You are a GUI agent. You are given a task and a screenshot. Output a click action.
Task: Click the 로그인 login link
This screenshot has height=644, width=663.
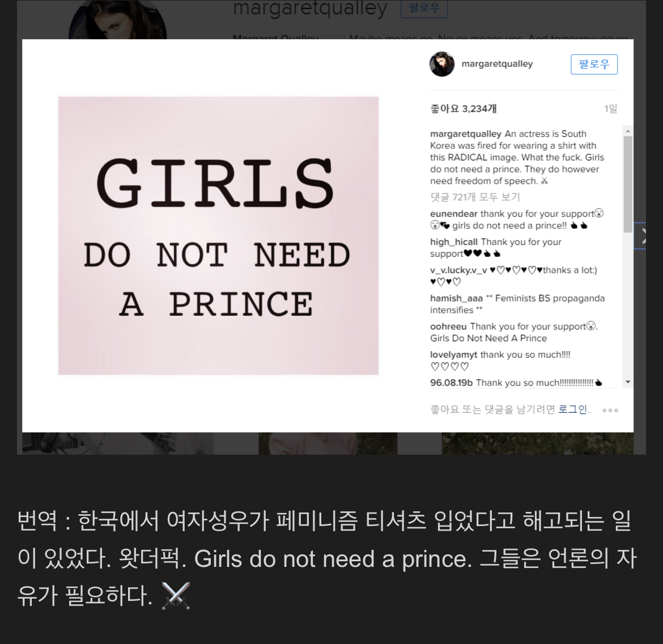(572, 409)
